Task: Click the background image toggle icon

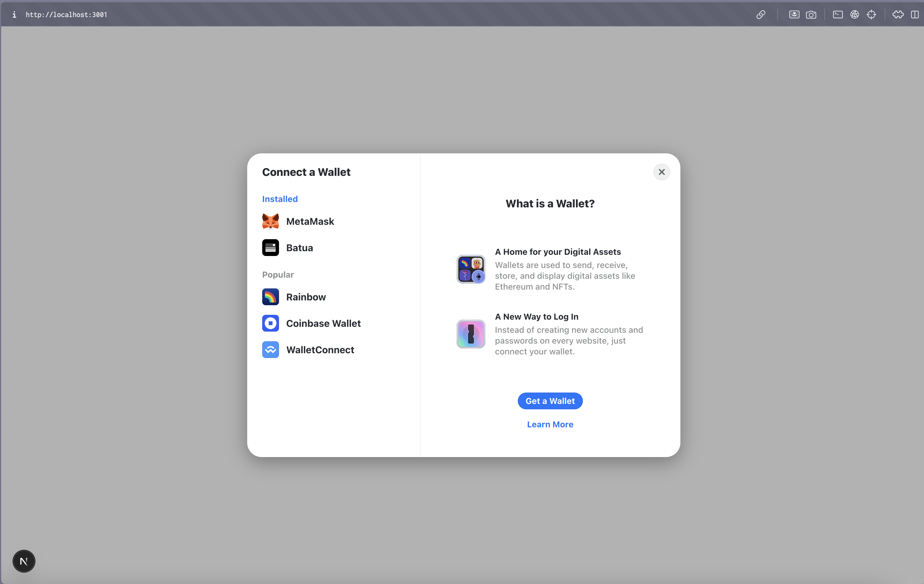Action: 794,15
